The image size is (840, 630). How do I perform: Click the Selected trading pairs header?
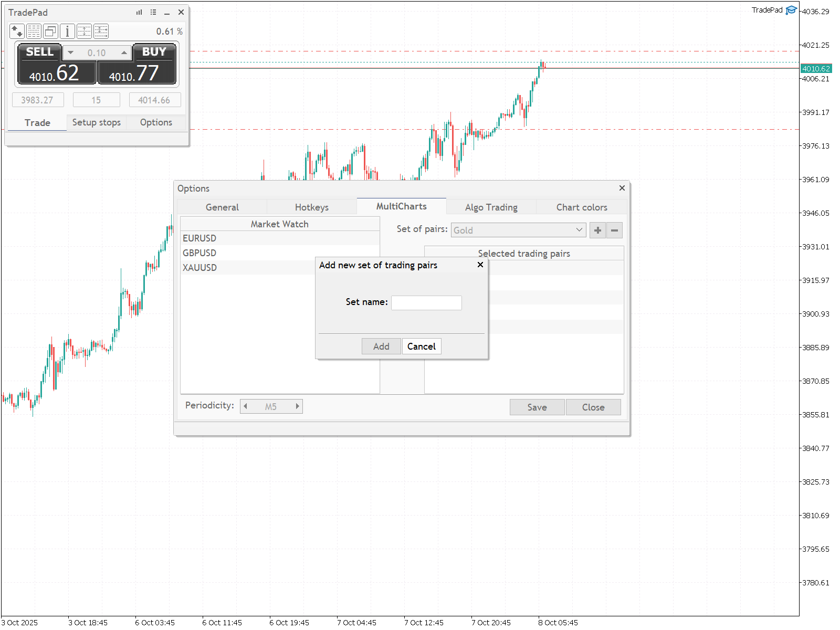point(524,253)
